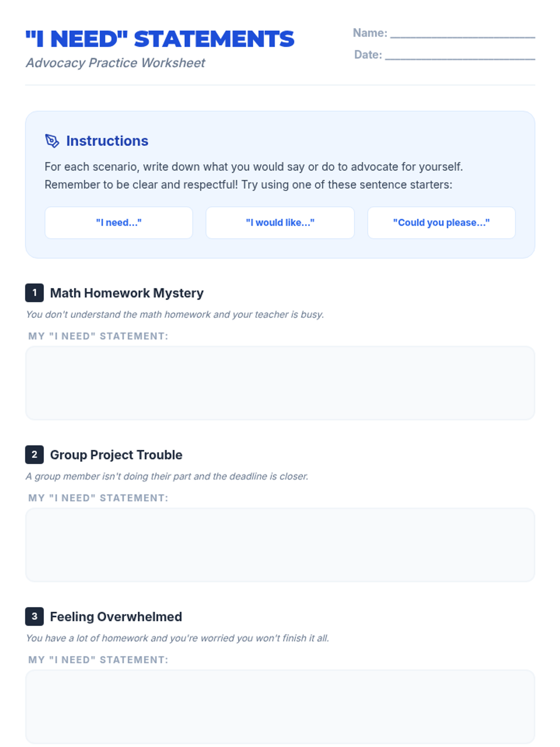The height and width of the screenshot is (747, 560).
Task: Select the "I would like..." sentence starter
Action: pos(280,223)
